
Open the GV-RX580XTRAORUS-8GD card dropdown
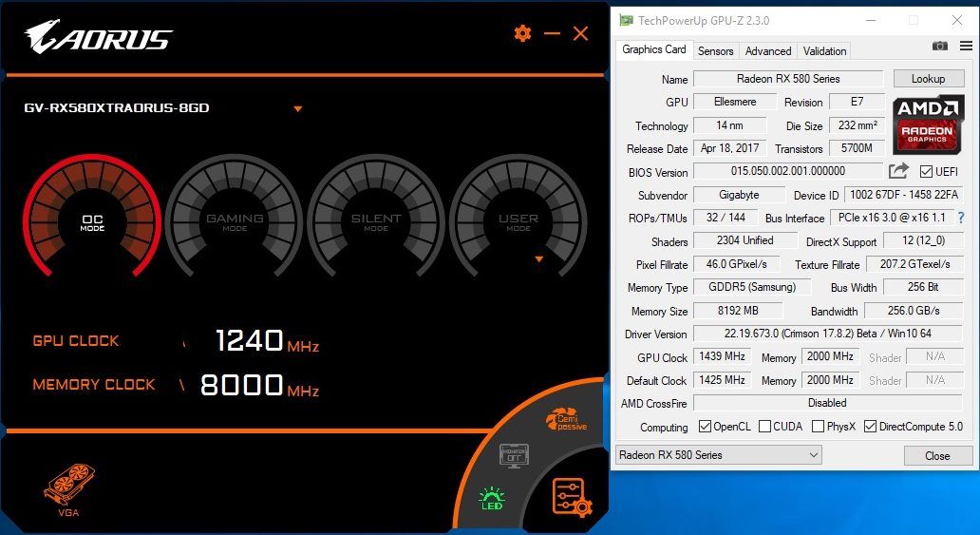click(x=298, y=109)
